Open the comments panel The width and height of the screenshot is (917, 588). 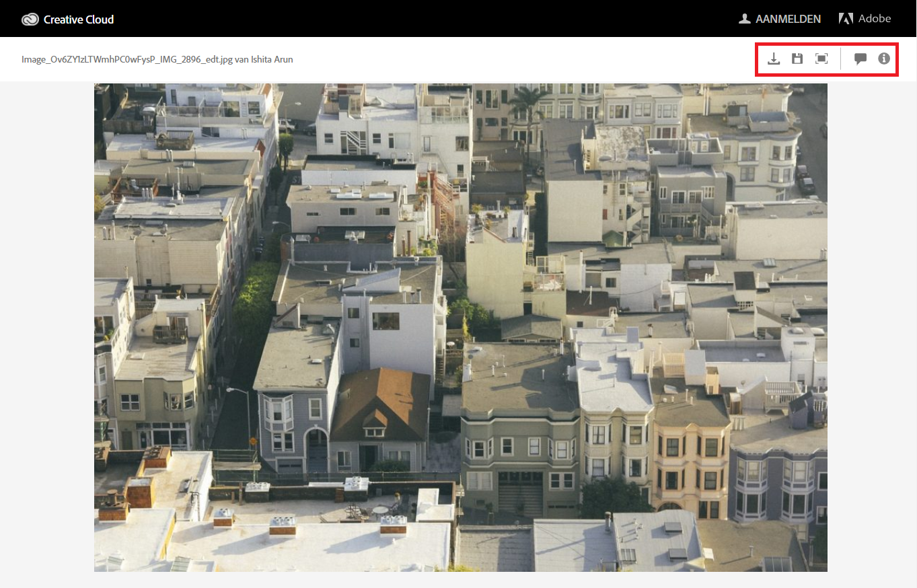(860, 59)
